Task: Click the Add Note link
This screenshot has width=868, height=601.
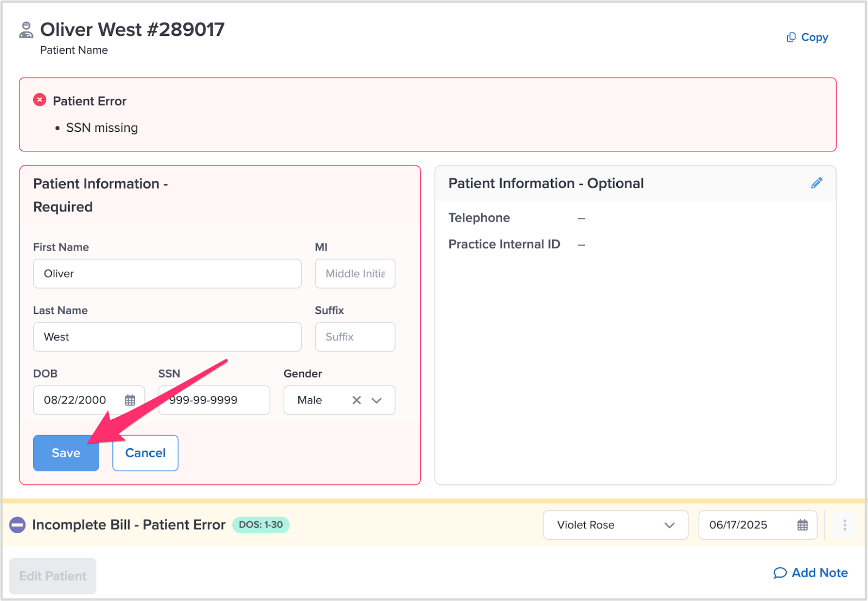Action: point(810,573)
